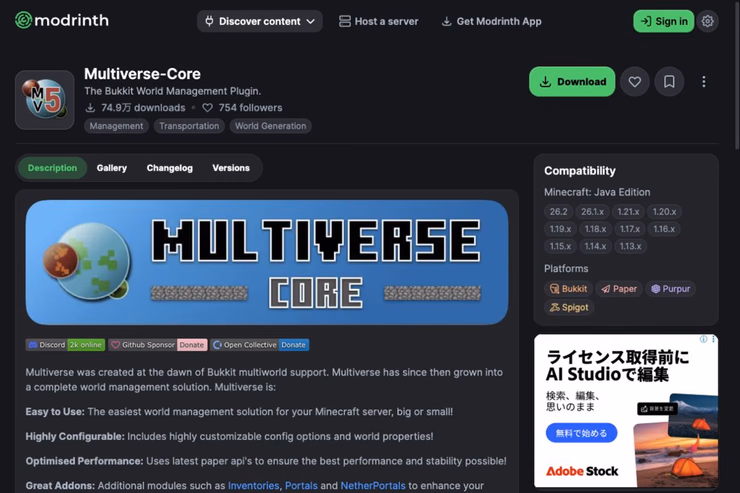Click the Multiverse-Core title heading
Image resolution: width=740 pixels, height=493 pixels.
point(143,74)
